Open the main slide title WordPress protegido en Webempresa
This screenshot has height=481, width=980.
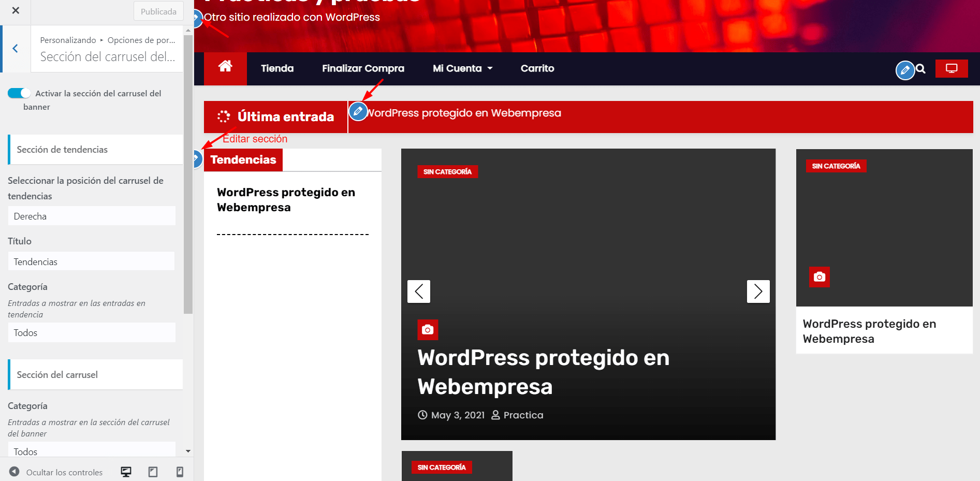(544, 372)
